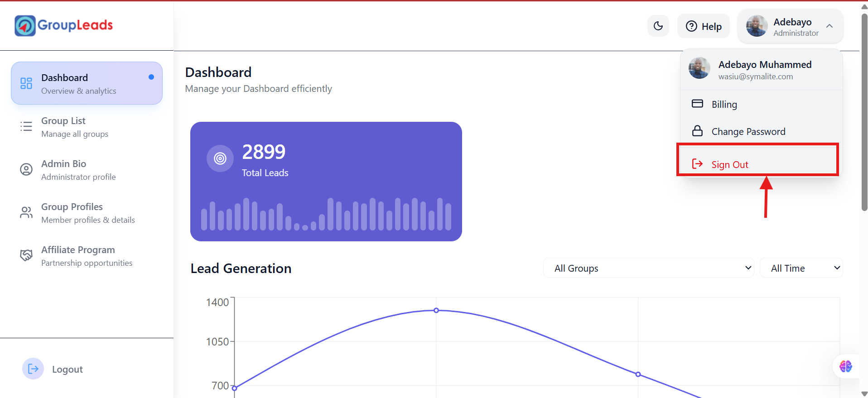
Task: Click the Dashboard grid icon
Action: 26,83
